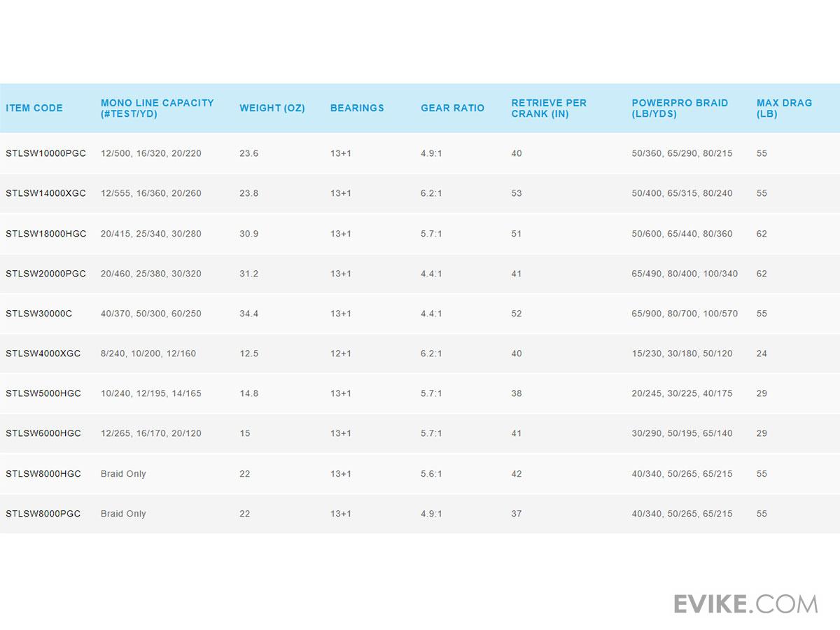Select the RETRIEVE PER CRANK column header

click(x=549, y=108)
